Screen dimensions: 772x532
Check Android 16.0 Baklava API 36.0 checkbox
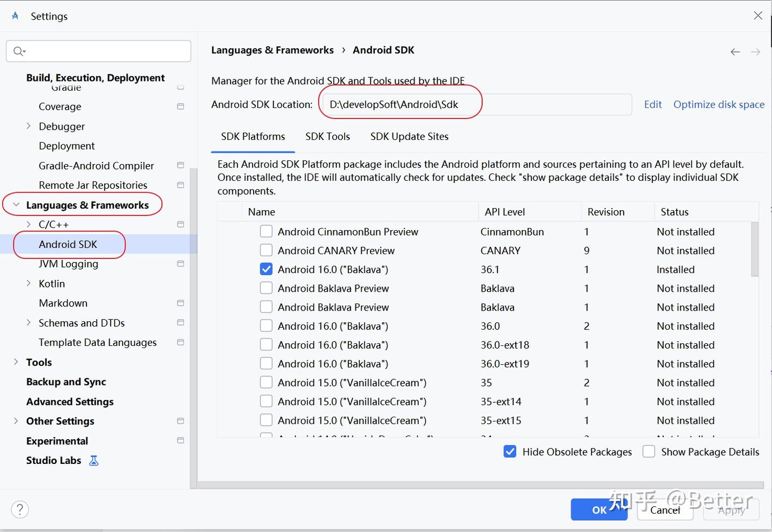coord(266,326)
